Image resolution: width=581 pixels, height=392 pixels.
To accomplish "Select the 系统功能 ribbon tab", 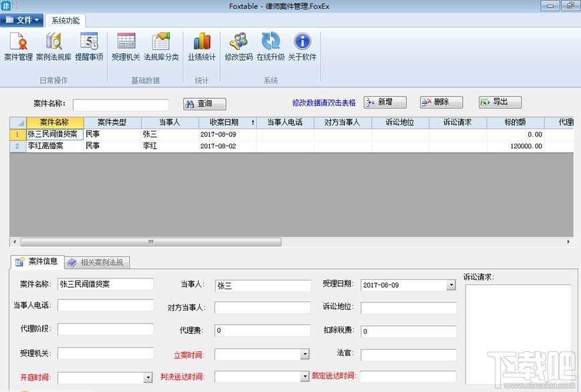I will click(x=66, y=20).
